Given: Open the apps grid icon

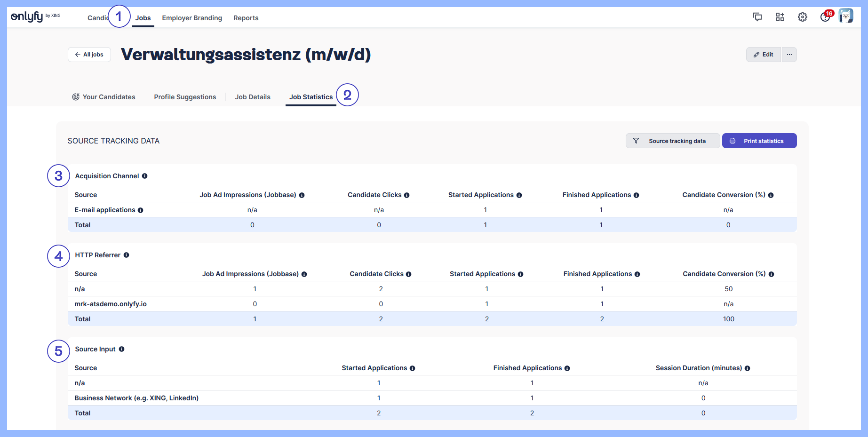Looking at the screenshot, I should [780, 17].
